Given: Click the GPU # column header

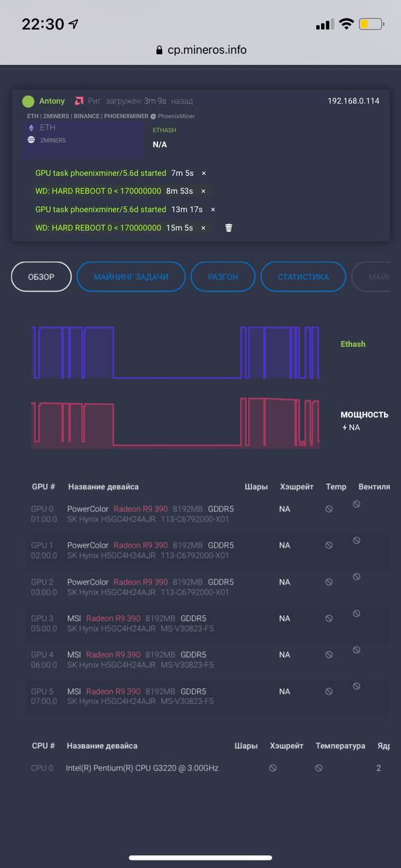Looking at the screenshot, I should (43, 487).
